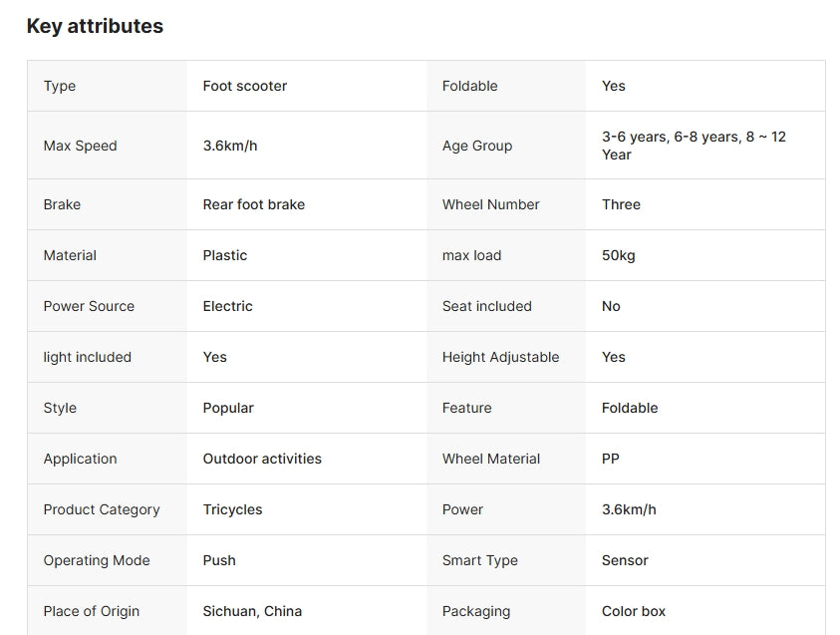Screen dimensions: 840x635
Task: Click the Outdoor activities application value
Action: click(262, 459)
